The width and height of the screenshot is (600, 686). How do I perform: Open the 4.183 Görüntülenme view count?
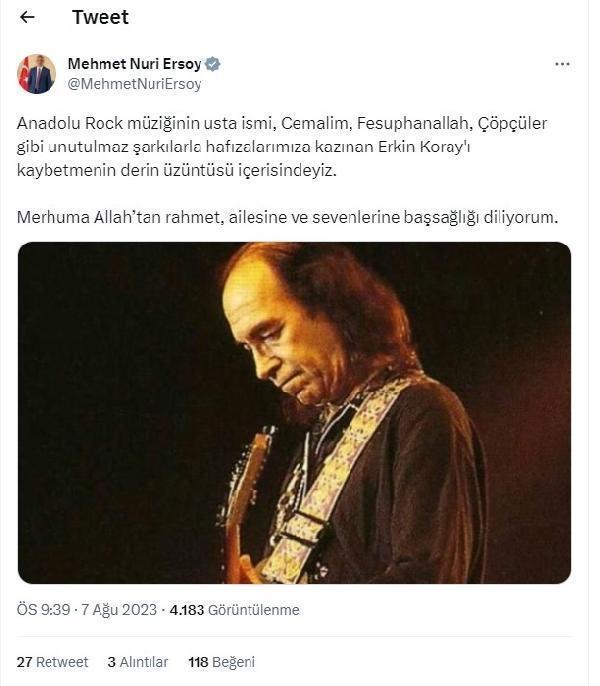[x=234, y=610]
